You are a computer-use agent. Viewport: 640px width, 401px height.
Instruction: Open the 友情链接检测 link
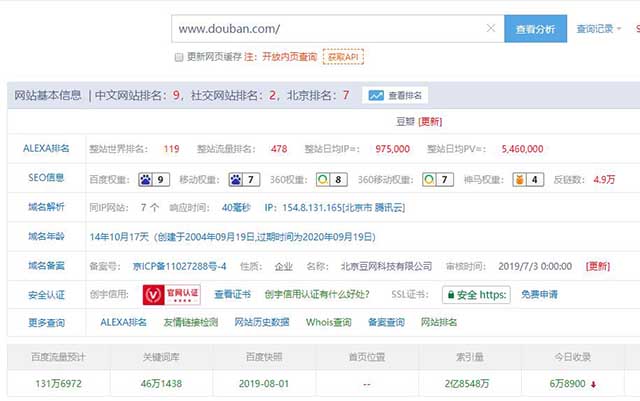point(190,323)
